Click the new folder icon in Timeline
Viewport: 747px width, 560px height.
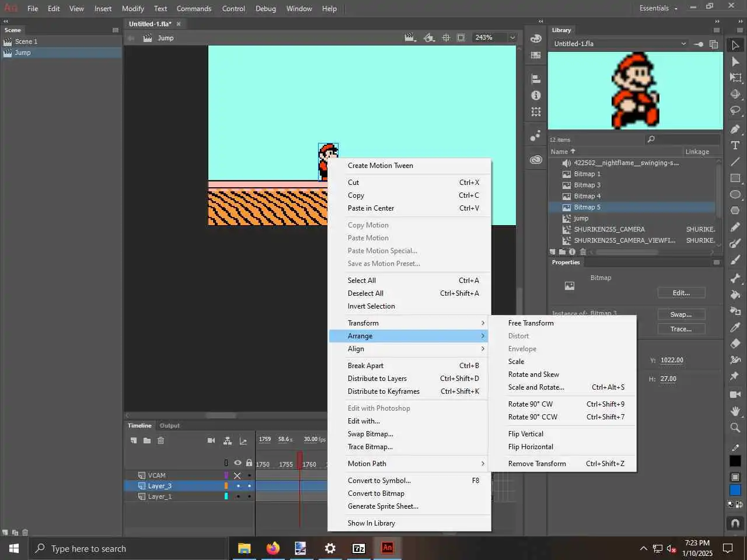147,440
